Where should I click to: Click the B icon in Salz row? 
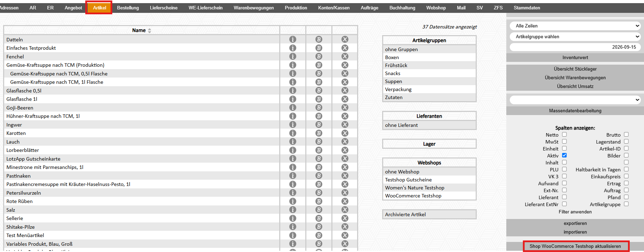[319, 210]
